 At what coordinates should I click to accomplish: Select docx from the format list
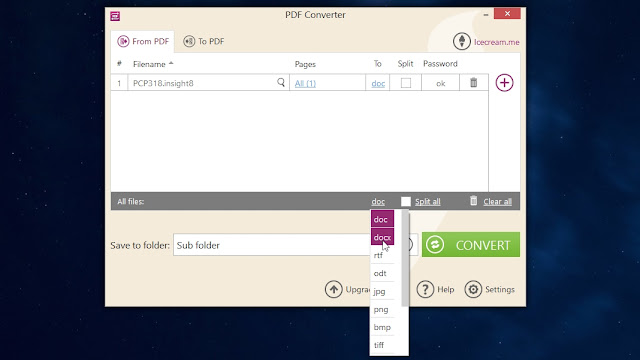coord(382,237)
